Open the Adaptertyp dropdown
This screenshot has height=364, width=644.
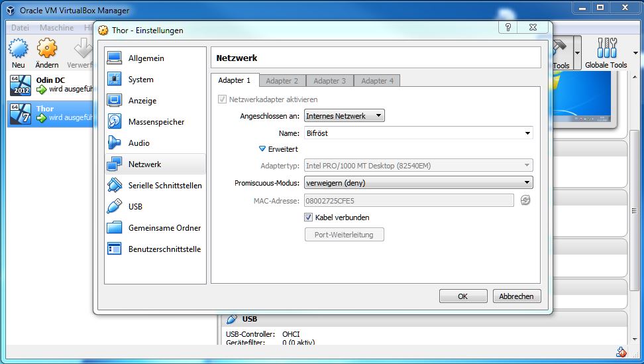pyautogui.click(x=419, y=166)
